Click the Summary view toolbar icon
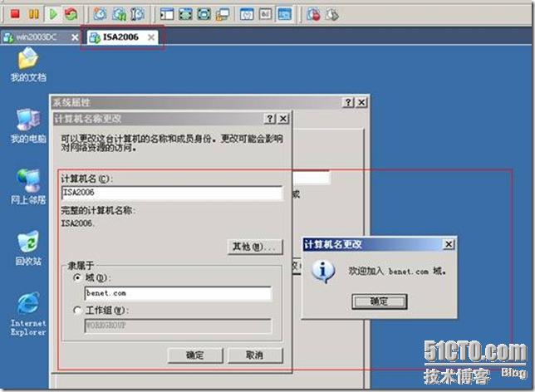535x392 pixels. click(x=247, y=14)
